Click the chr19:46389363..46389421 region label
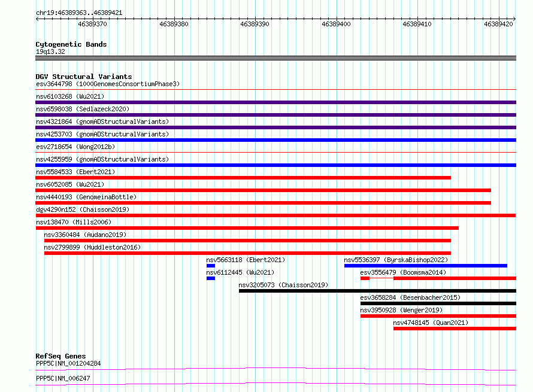 click(79, 13)
